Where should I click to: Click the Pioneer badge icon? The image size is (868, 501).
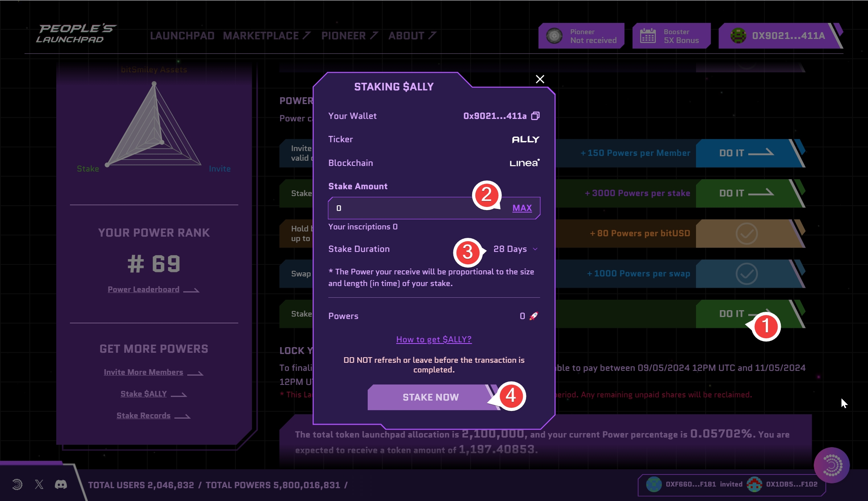pyautogui.click(x=554, y=36)
